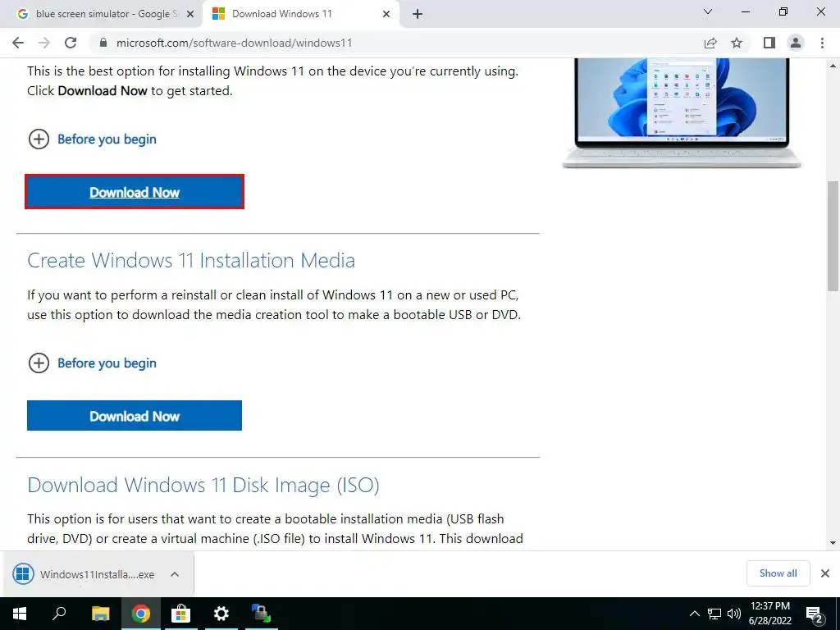Open the tab search chevron
Screen dimensions: 840x630
[x=708, y=11]
